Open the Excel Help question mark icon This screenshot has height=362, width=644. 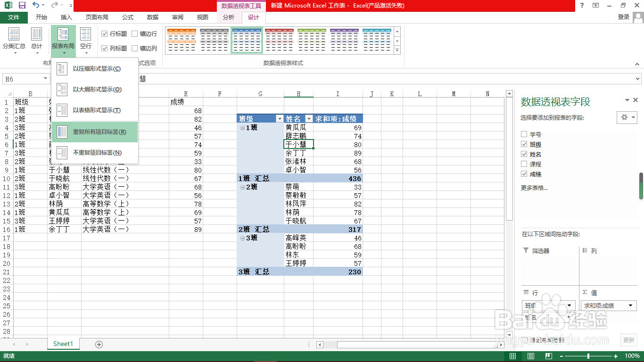click(x=582, y=5)
